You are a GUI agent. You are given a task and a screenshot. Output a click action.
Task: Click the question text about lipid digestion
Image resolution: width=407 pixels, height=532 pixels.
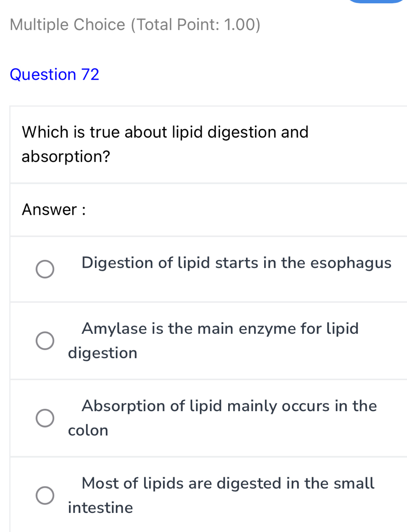[x=165, y=144]
